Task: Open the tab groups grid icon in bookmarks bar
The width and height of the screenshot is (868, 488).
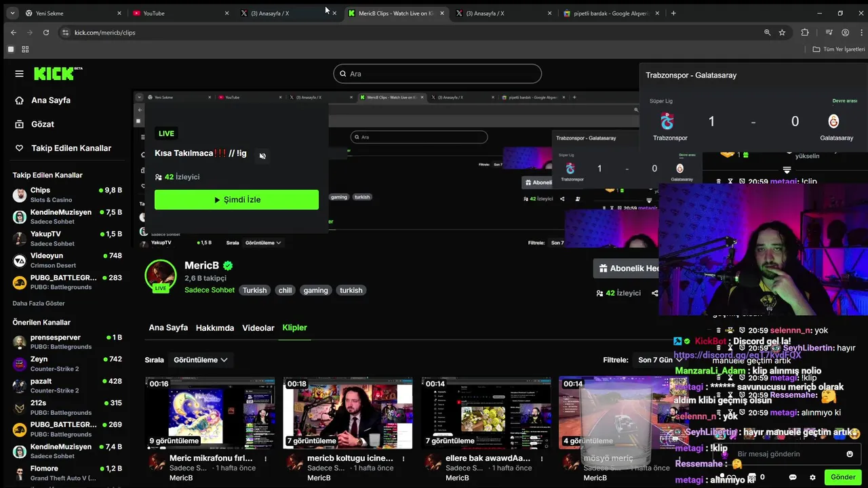Action: (x=25, y=49)
